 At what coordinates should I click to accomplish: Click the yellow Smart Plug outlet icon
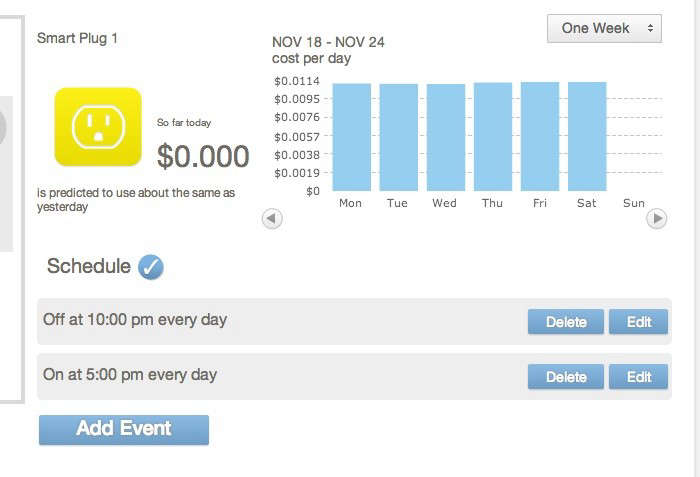click(98, 127)
